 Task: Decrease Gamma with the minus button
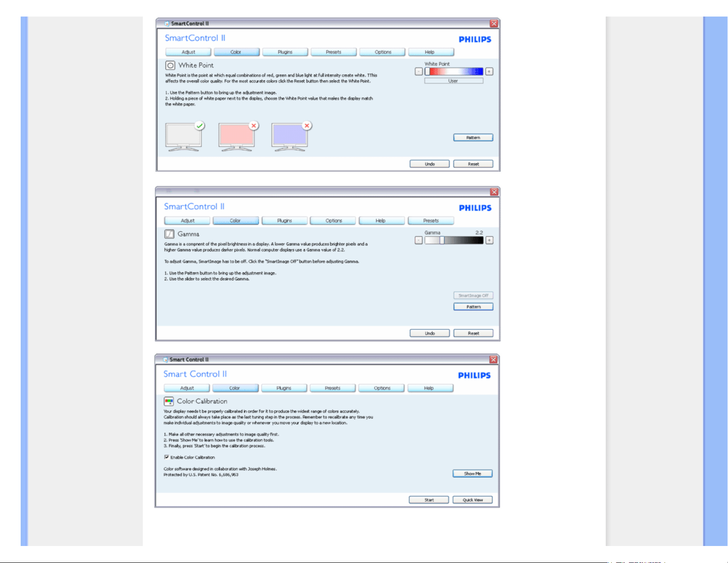(x=418, y=240)
